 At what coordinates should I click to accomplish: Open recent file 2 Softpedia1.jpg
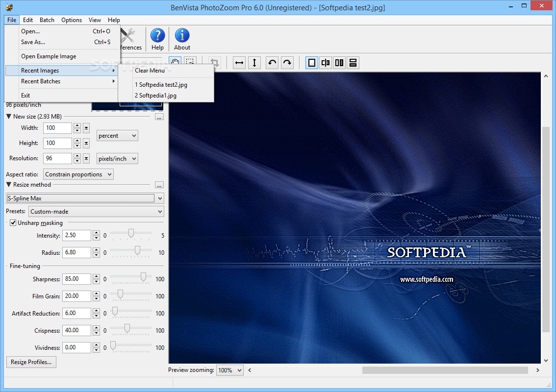(166, 96)
